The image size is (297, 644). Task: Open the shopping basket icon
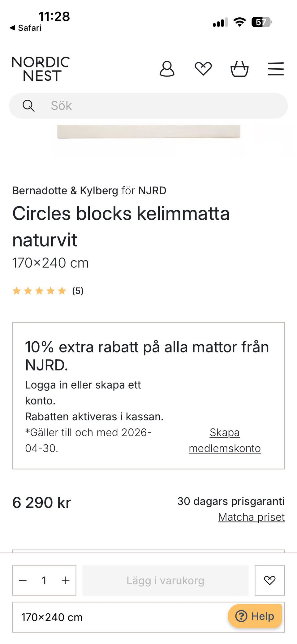239,69
